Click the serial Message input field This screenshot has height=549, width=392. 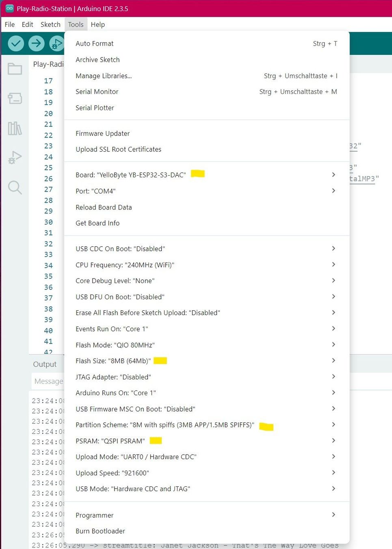(48, 381)
